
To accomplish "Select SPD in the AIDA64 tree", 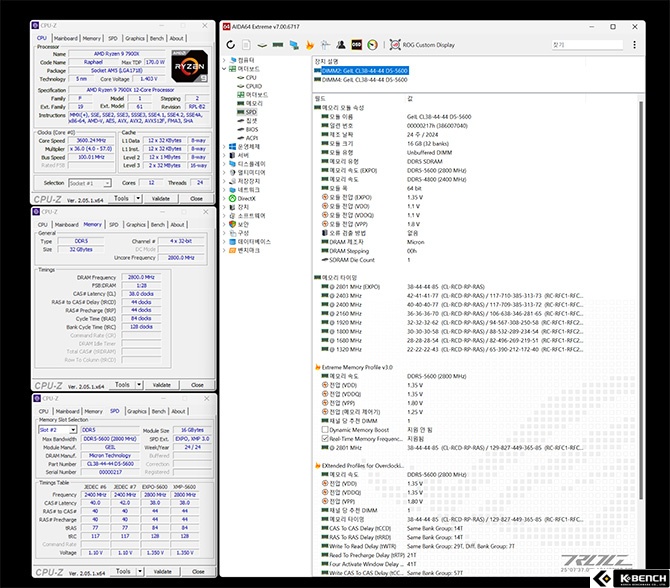I will coord(247,112).
